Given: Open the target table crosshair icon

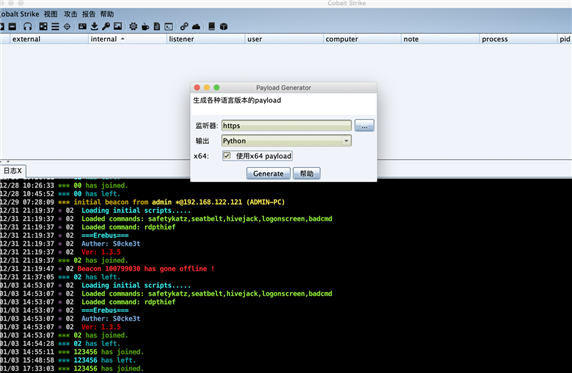Looking at the screenshot, I should (67, 26).
